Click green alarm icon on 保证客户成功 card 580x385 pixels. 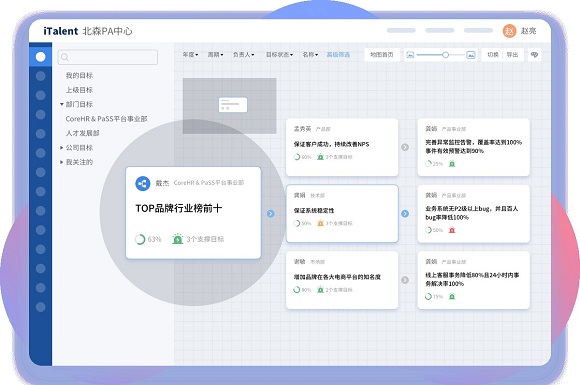click(x=320, y=157)
